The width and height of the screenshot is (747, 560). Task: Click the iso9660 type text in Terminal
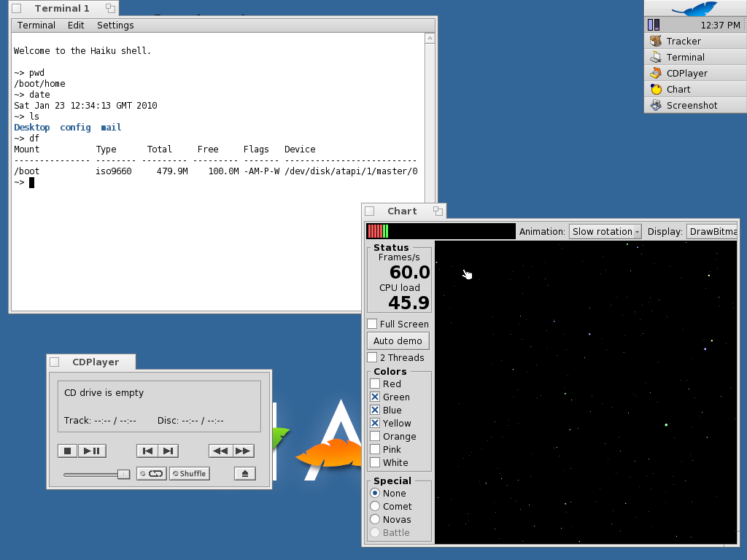[x=114, y=171]
